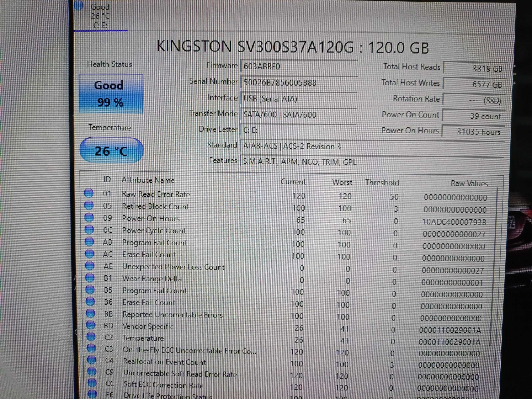The width and height of the screenshot is (532, 399).
Task: Click the Features field S.M.A.R.T., APM
Action: click(372, 162)
